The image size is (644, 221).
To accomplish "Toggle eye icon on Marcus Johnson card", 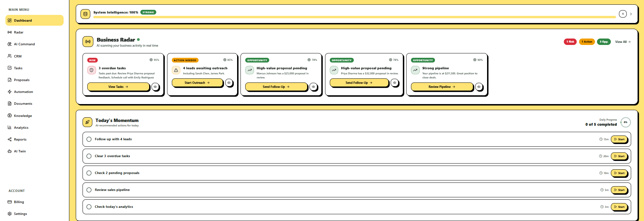I will click(314, 87).
